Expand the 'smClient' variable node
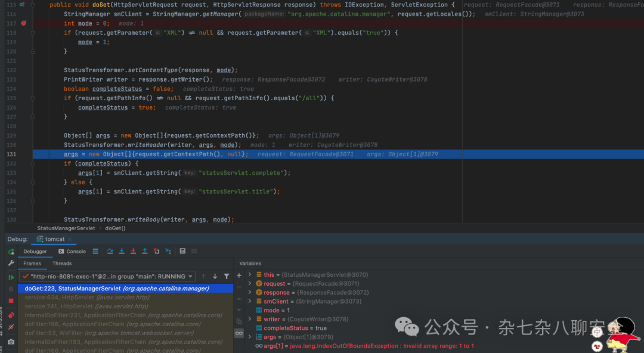This screenshot has width=644, height=353. click(250, 301)
